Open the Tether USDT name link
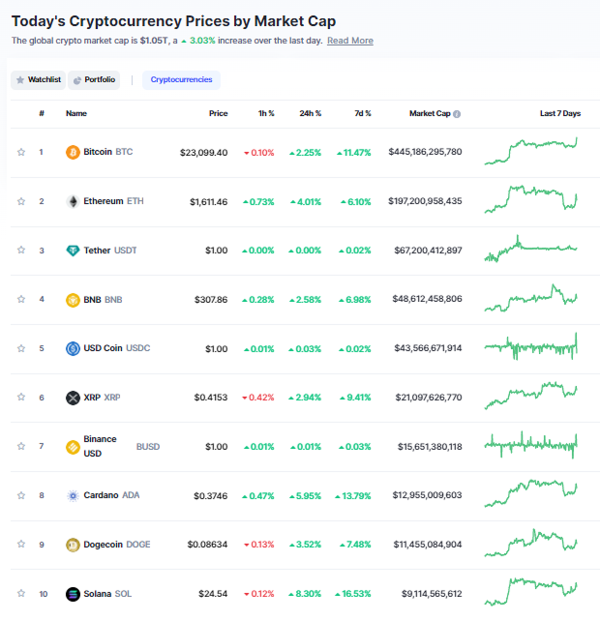The width and height of the screenshot is (600, 621). [110, 251]
